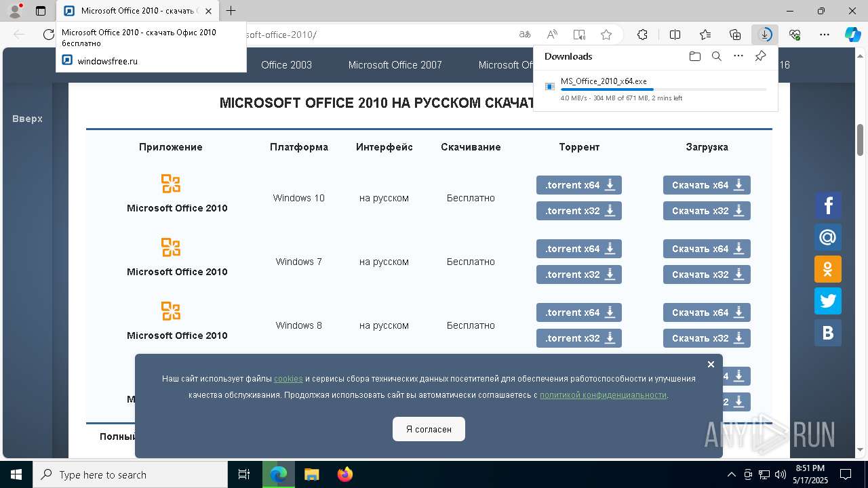This screenshot has width=868, height=488.
Task: Open downloads folder from Downloads panel
Action: pyautogui.click(x=694, y=56)
